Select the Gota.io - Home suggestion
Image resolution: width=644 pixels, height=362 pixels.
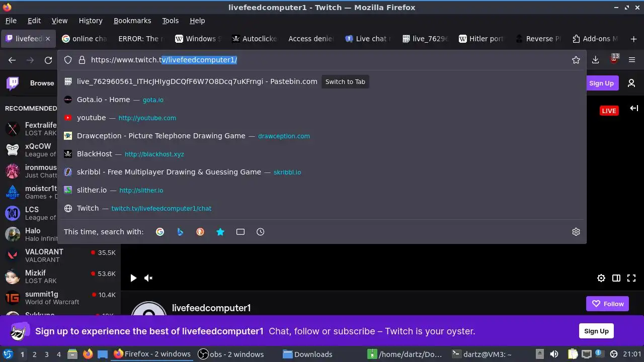pyautogui.click(x=322, y=100)
